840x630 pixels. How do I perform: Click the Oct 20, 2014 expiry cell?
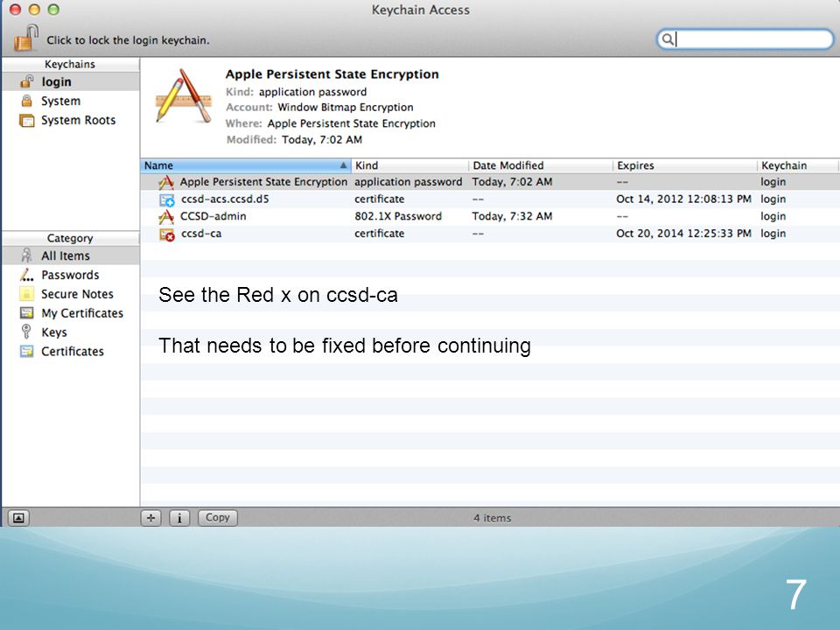tap(683, 233)
